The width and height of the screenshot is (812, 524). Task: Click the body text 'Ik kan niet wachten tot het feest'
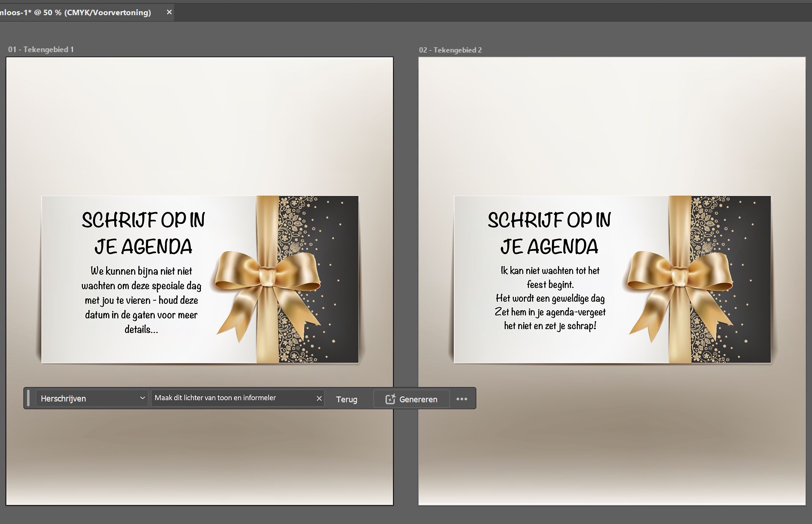tap(550, 298)
